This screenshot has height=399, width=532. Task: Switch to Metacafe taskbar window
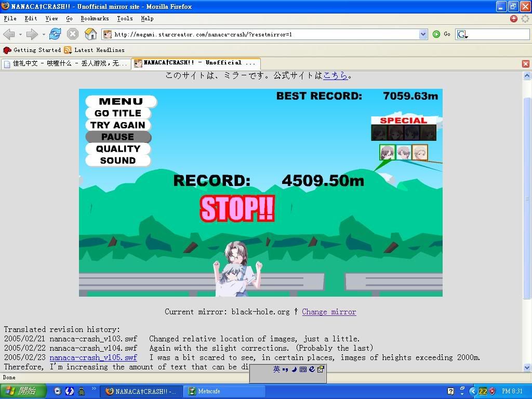tap(225, 391)
